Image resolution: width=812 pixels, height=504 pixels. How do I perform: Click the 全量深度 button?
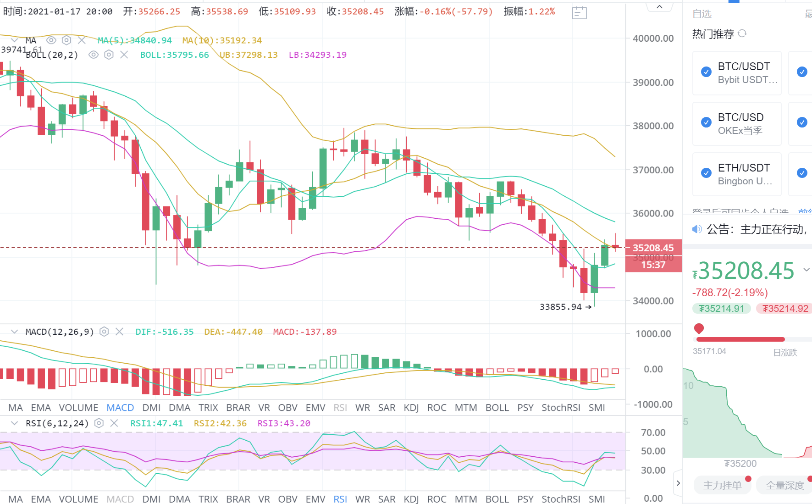[x=784, y=485]
